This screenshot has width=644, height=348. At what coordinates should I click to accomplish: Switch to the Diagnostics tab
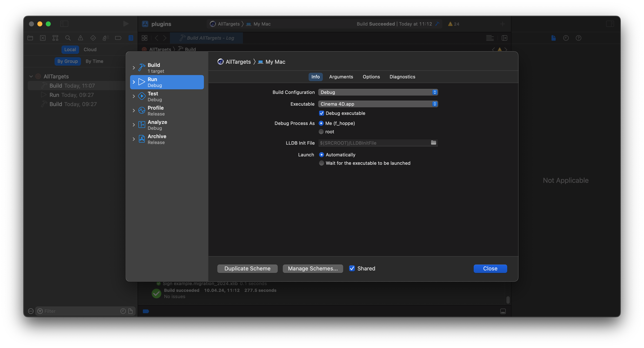[x=402, y=77]
